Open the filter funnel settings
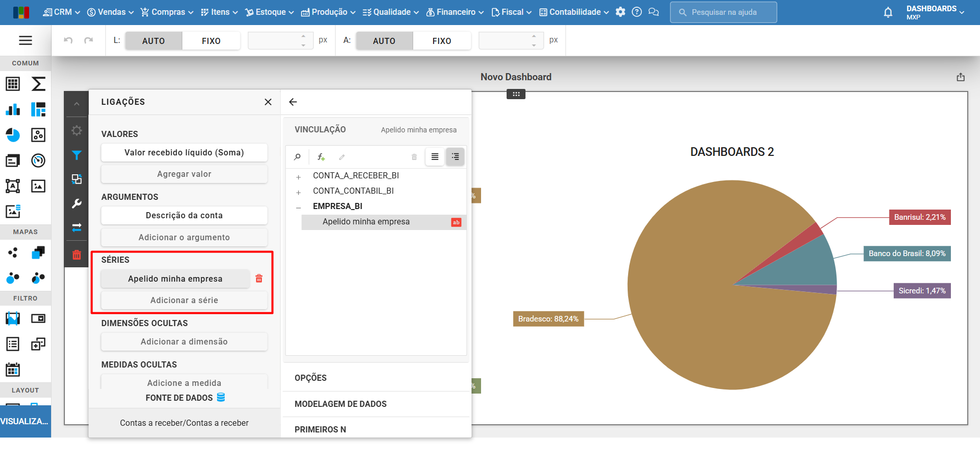Screen dimensions: 980x459 point(77,155)
